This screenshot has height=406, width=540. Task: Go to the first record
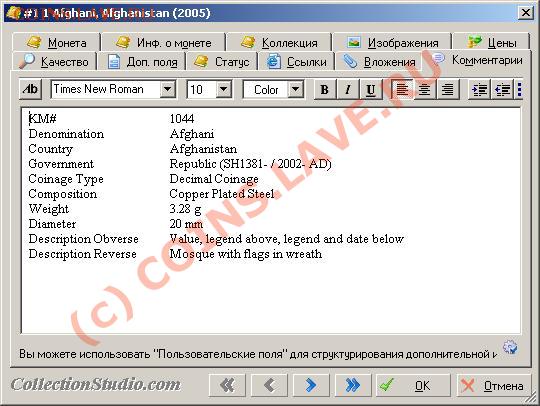click(227, 385)
